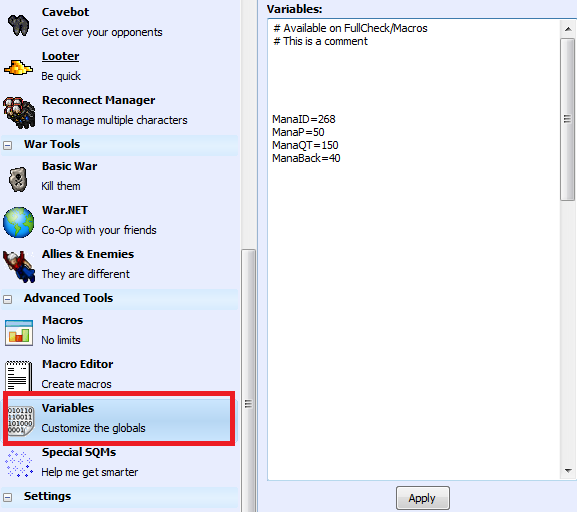
Task: Open the Cavebot menu entry
Action: coord(65,12)
